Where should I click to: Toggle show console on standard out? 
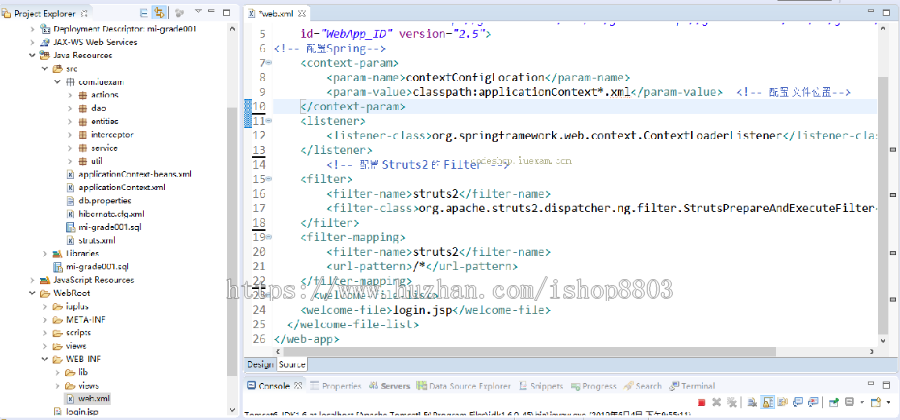(798, 402)
